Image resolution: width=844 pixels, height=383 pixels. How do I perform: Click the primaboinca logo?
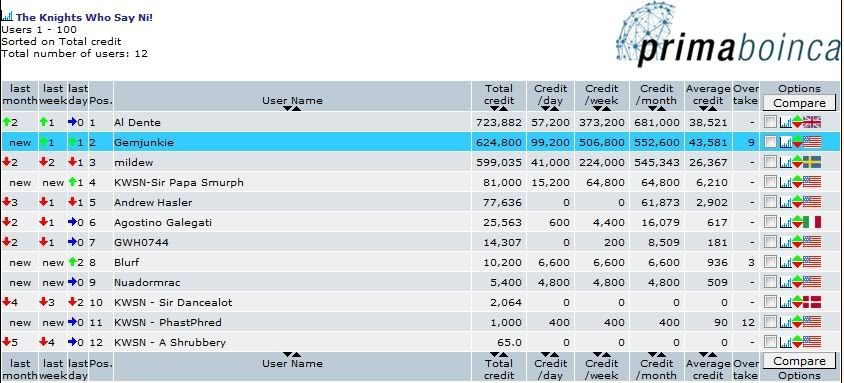pos(728,35)
